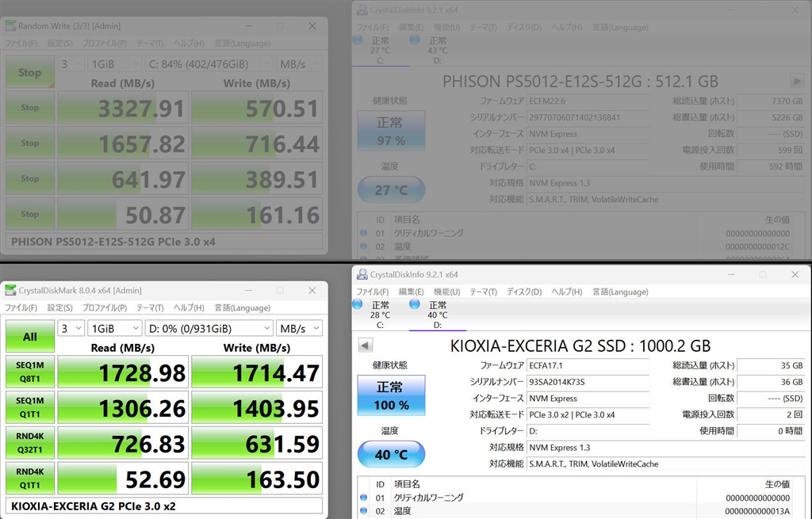812x519 pixels.
Task: Click Stop button beside 641.97 read value
Action: [30, 178]
